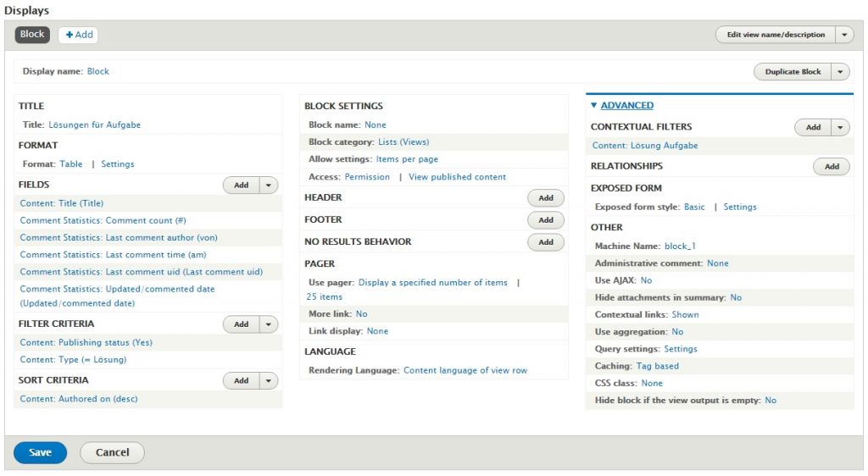Open Contextual Filters Add dropdown arrow
868x476 pixels.
click(x=841, y=127)
